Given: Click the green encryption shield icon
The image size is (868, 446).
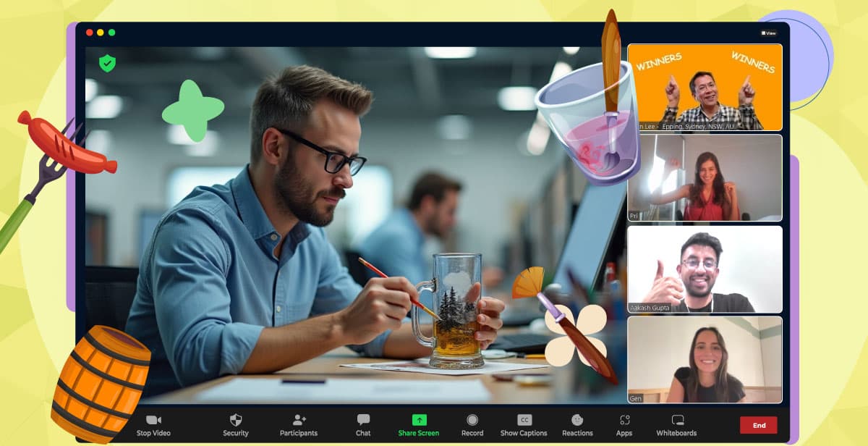Looking at the screenshot, I should [107, 63].
